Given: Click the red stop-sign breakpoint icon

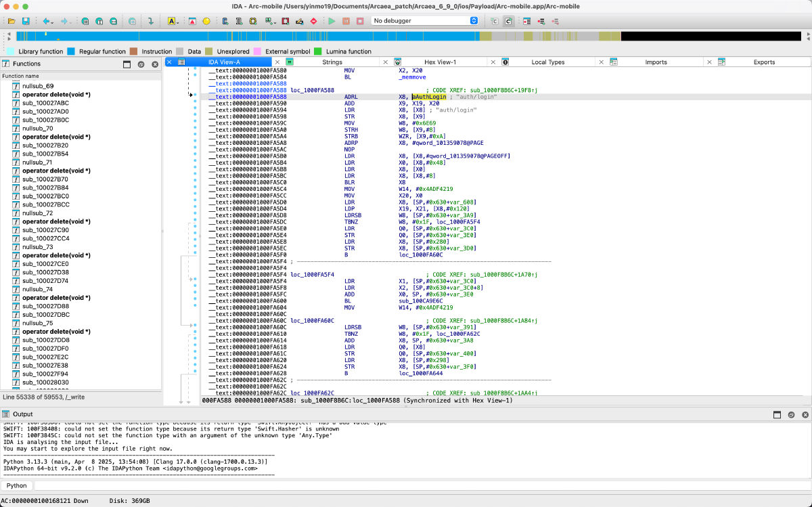Looking at the screenshot, I should click(x=313, y=21).
